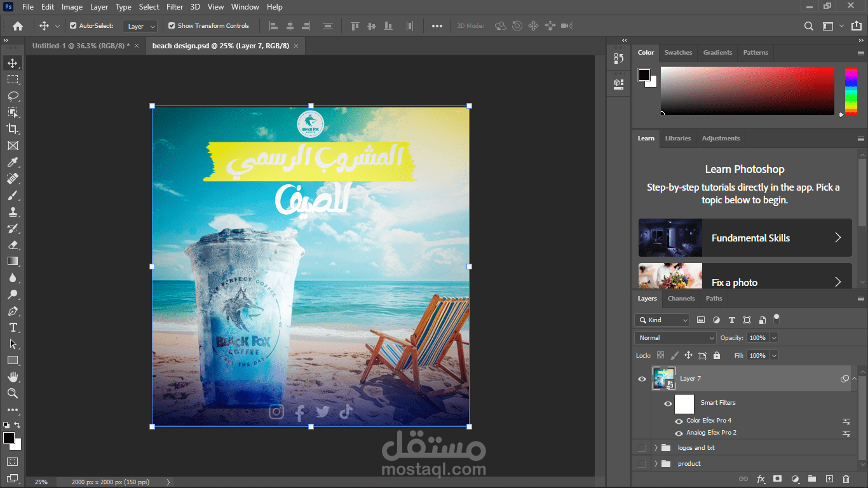Open the Fix a photo tutorial
868x488 pixels.
745,276
